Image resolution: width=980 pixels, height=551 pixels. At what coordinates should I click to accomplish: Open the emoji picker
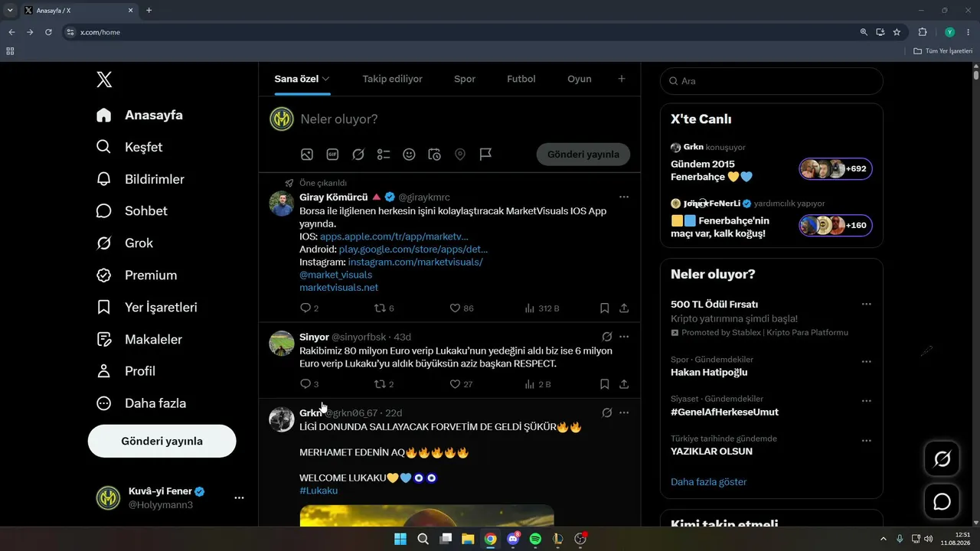coord(409,155)
